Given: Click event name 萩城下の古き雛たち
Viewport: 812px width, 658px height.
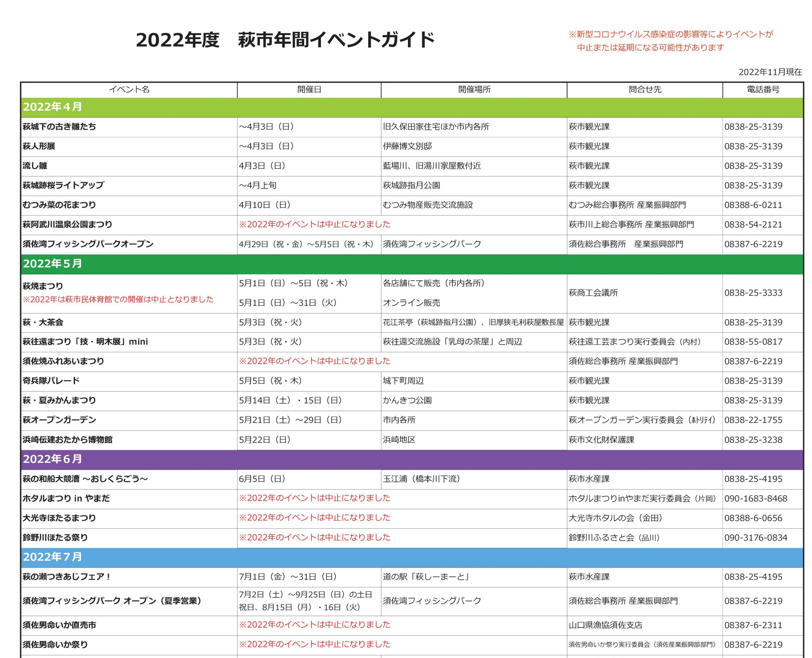Looking at the screenshot, I should (60, 127).
